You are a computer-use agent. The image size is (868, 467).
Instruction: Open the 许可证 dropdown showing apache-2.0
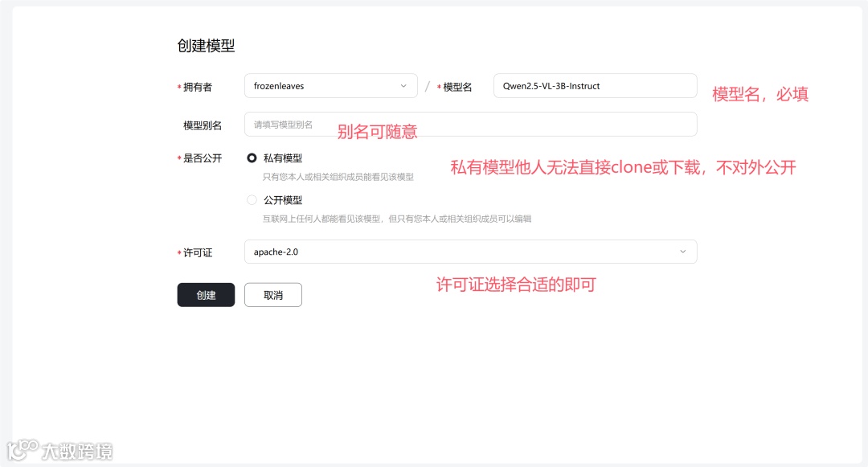[x=470, y=252]
